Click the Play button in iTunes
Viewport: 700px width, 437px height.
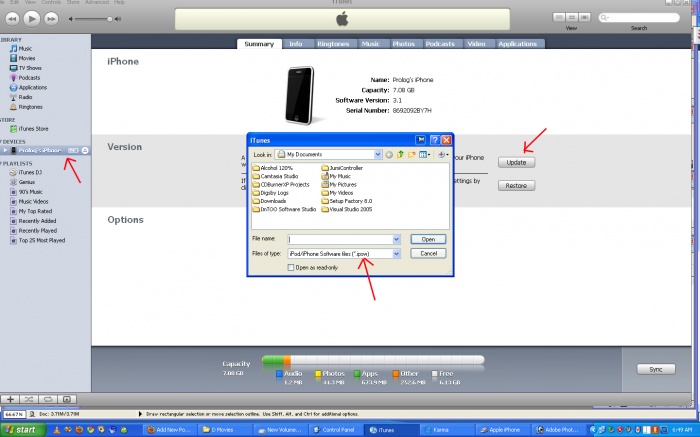click(x=31, y=19)
